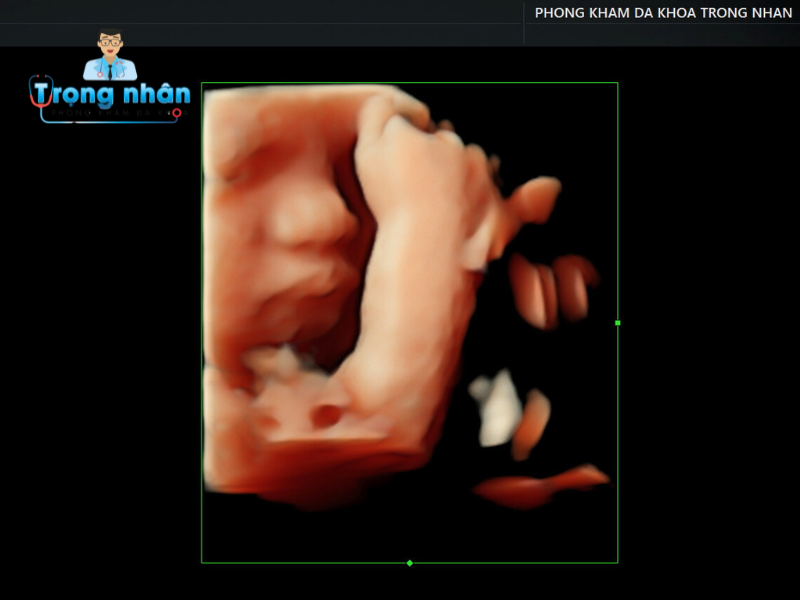Click the raised fetal arm in the render
The height and width of the screenshot is (600, 800).
[410, 260]
